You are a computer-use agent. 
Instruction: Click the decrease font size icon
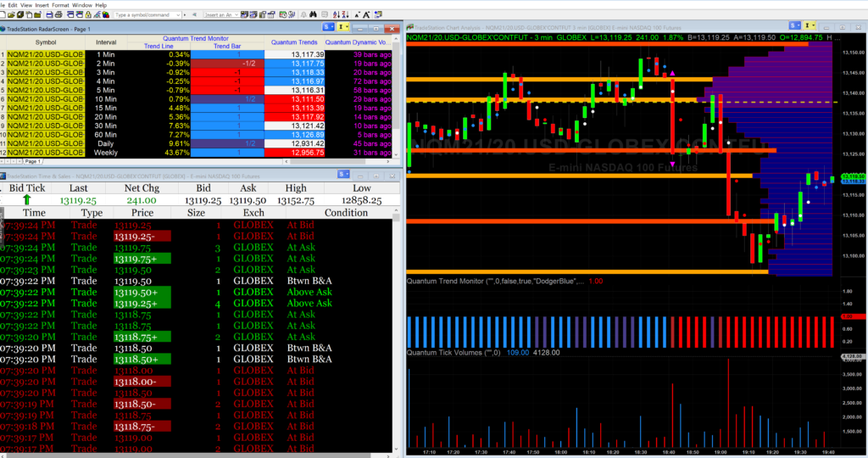click(x=357, y=15)
